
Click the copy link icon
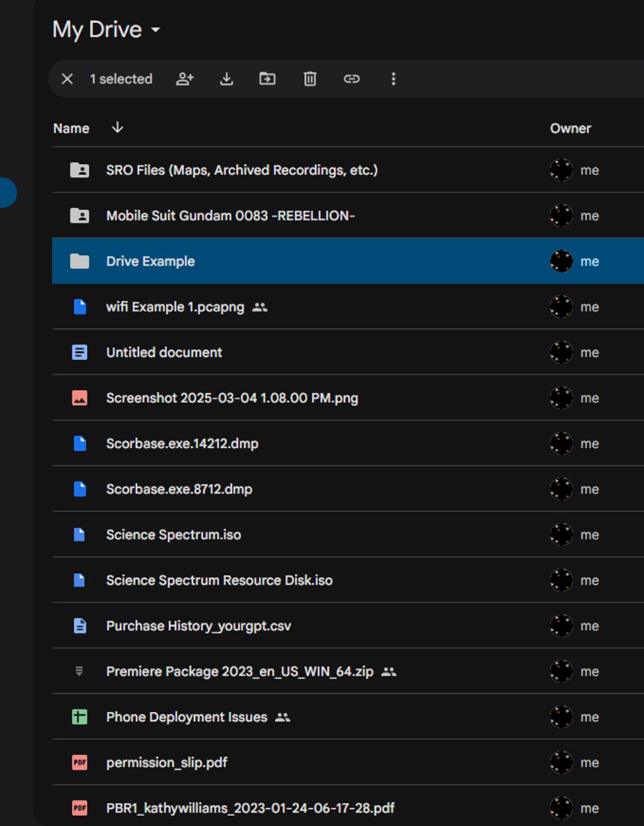click(351, 79)
